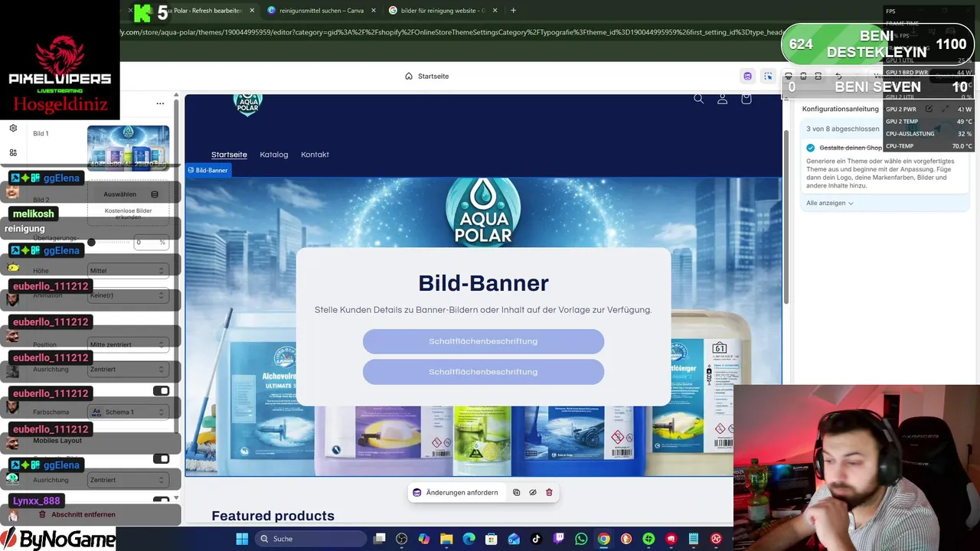This screenshot has width=980, height=551.
Task: Switch to fullscreen preview icon
Action: point(818,76)
